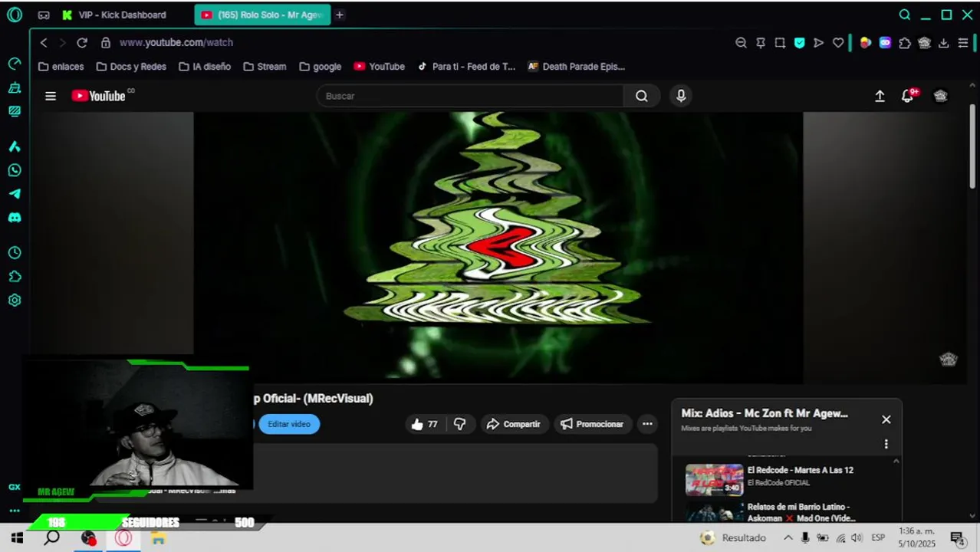Click YouTube search magnifier button

tap(642, 96)
